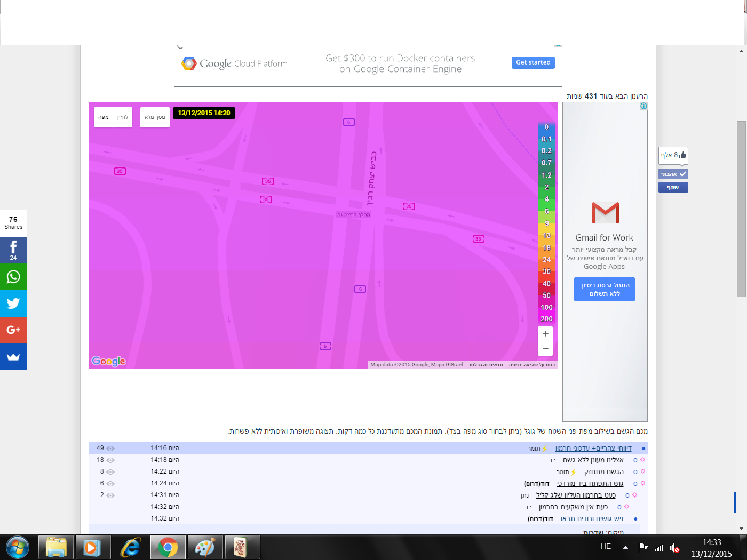Toggle the Facebook Like (אהבתי) check button

coord(673,174)
